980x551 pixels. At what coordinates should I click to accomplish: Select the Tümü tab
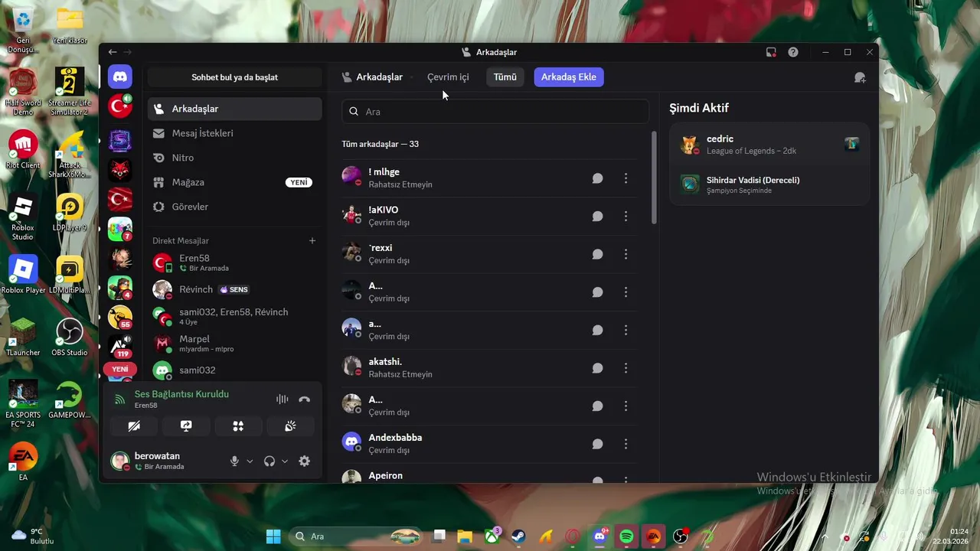coord(505,77)
